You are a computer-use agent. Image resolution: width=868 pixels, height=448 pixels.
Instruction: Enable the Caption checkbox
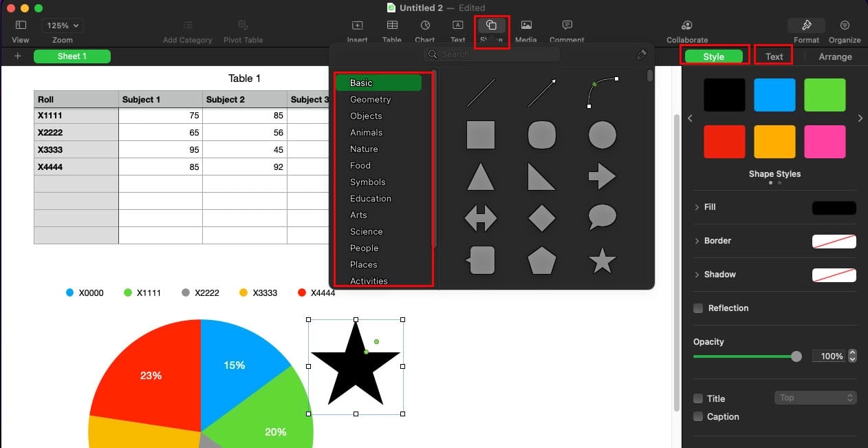pyautogui.click(x=698, y=417)
